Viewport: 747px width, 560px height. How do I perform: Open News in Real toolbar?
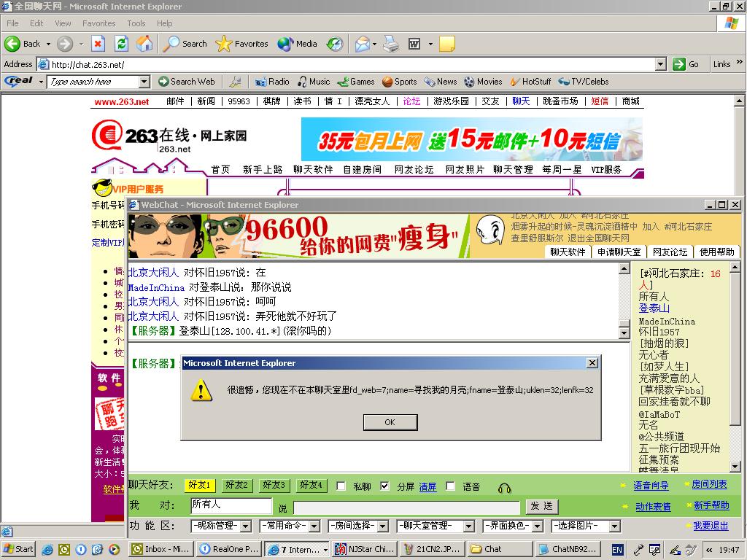pyautogui.click(x=441, y=82)
